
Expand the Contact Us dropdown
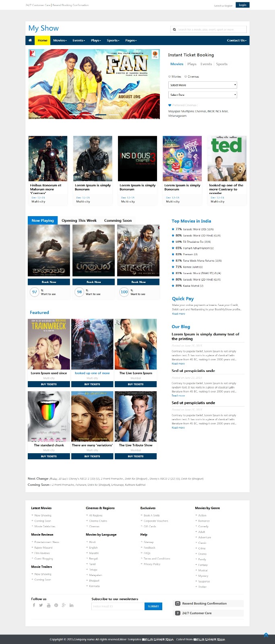(x=237, y=40)
